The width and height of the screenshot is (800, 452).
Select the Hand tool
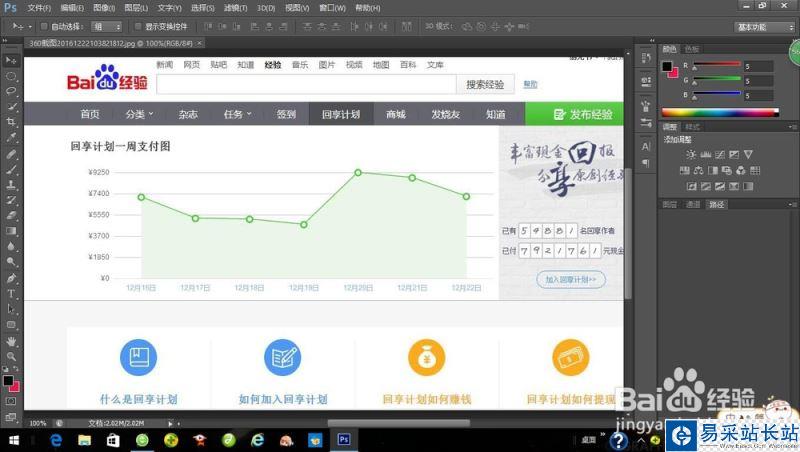[11, 341]
